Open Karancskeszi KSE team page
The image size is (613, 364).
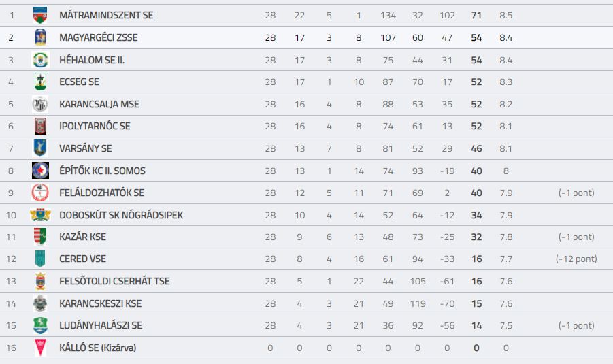tap(101, 303)
